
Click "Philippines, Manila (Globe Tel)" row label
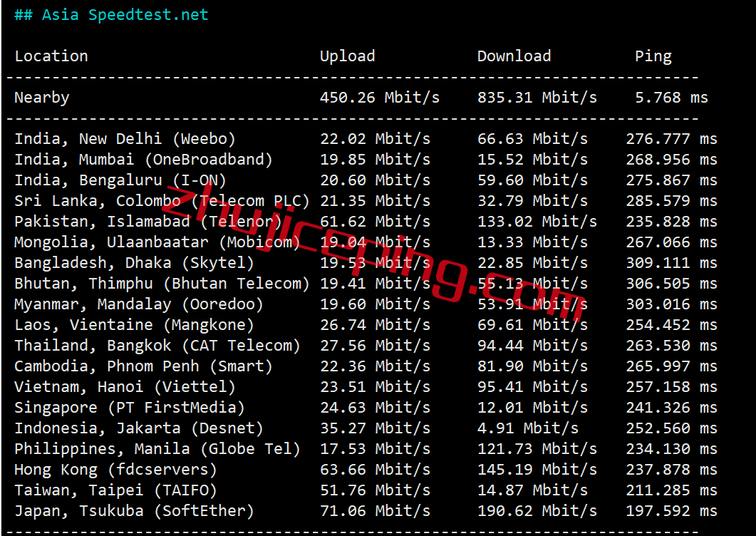click(157, 450)
